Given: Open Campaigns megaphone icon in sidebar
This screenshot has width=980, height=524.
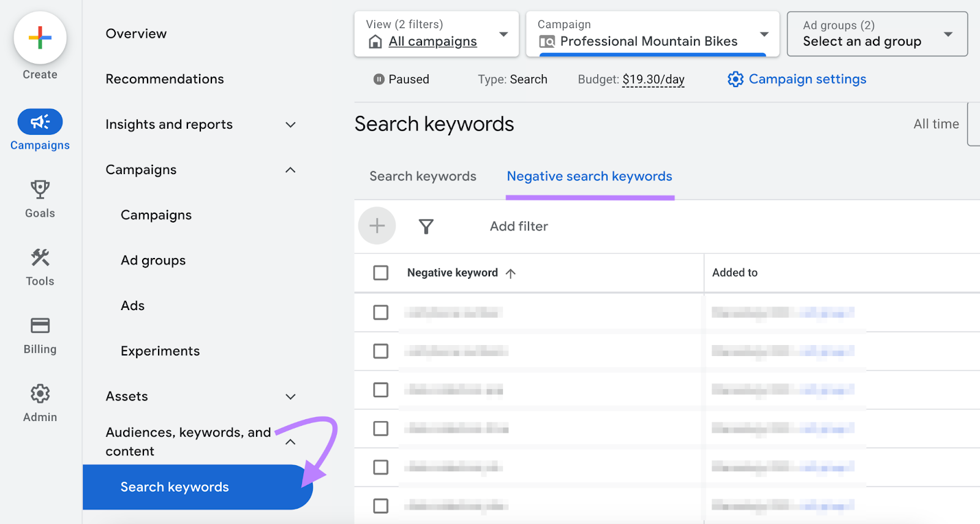Looking at the screenshot, I should click(40, 122).
